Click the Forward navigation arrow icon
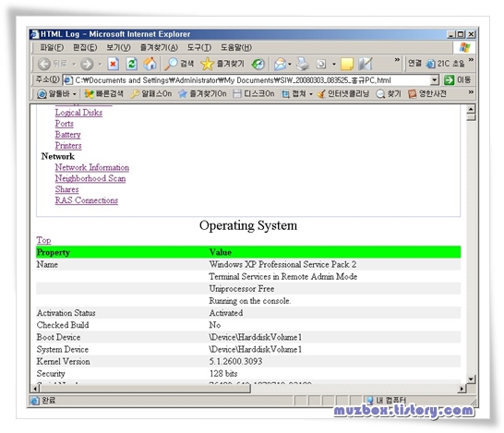 [x=87, y=64]
